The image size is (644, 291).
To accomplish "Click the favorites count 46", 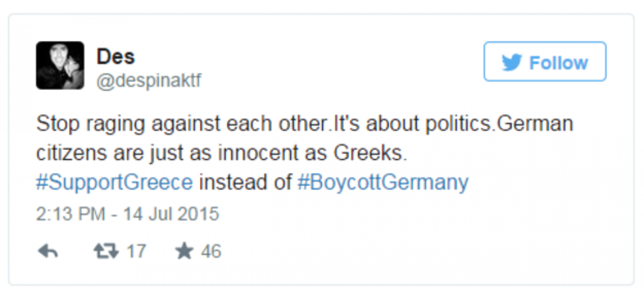I will [x=211, y=251].
